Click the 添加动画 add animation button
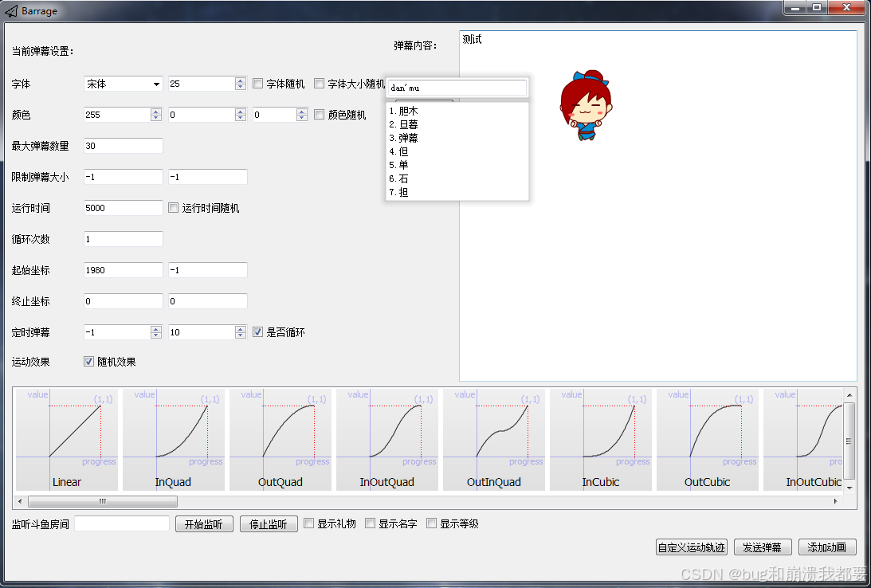Viewport: 871px width, 588px height. click(827, 547)
